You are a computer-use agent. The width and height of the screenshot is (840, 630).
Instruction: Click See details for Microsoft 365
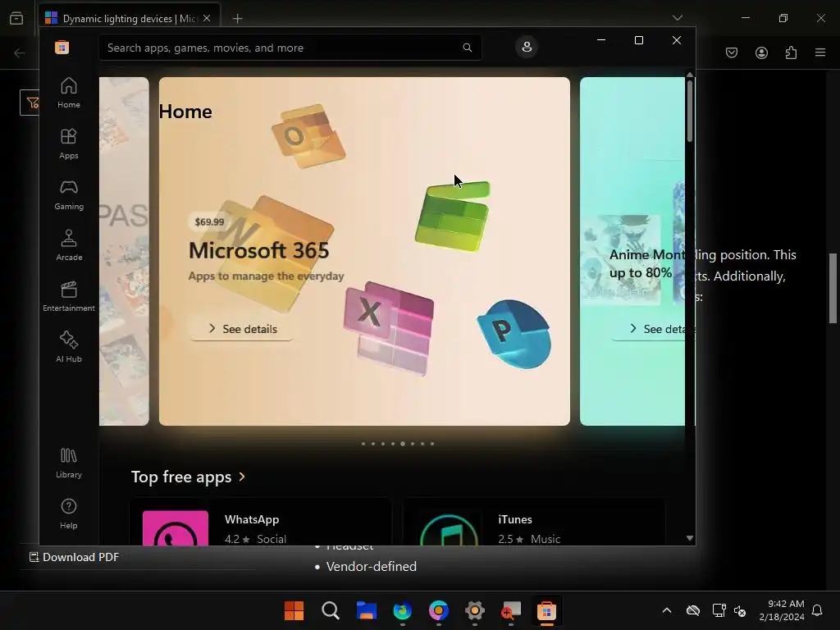pos(242,329)
